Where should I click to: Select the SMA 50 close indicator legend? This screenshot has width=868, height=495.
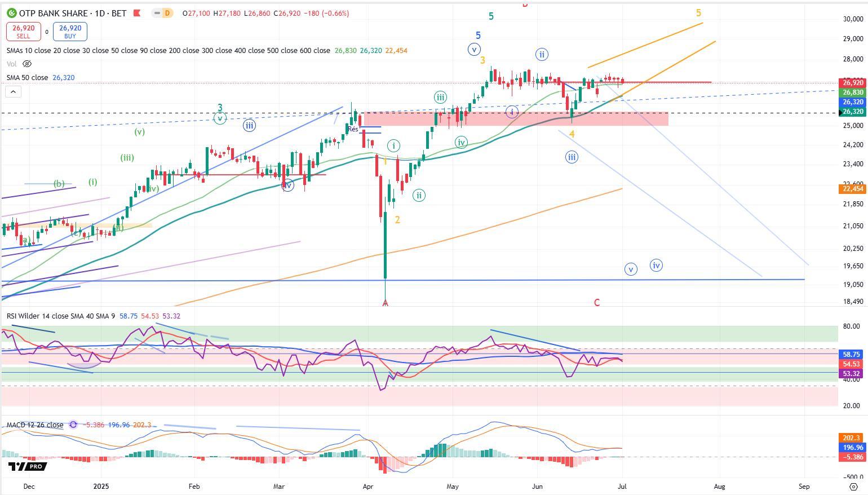pyautogui.click(x=27, y=77)
